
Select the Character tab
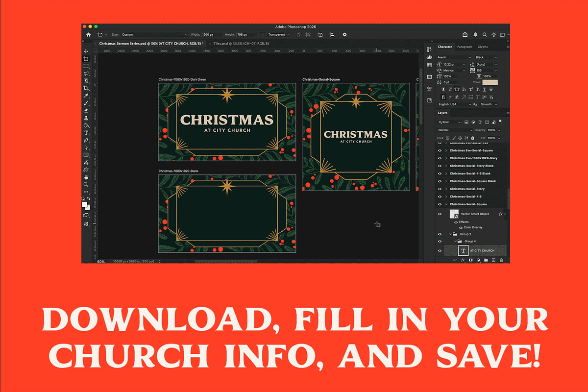pos(445,47)
